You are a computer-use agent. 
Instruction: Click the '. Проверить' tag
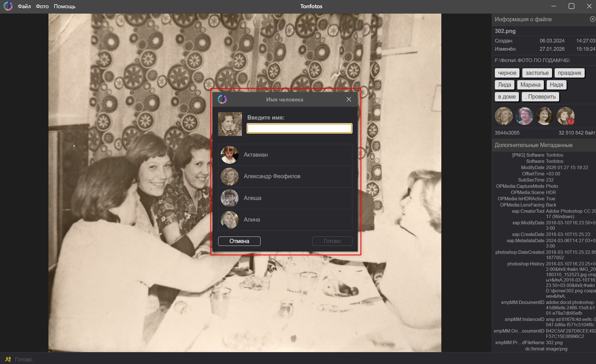pyautogui.click(x=540, y=97)
